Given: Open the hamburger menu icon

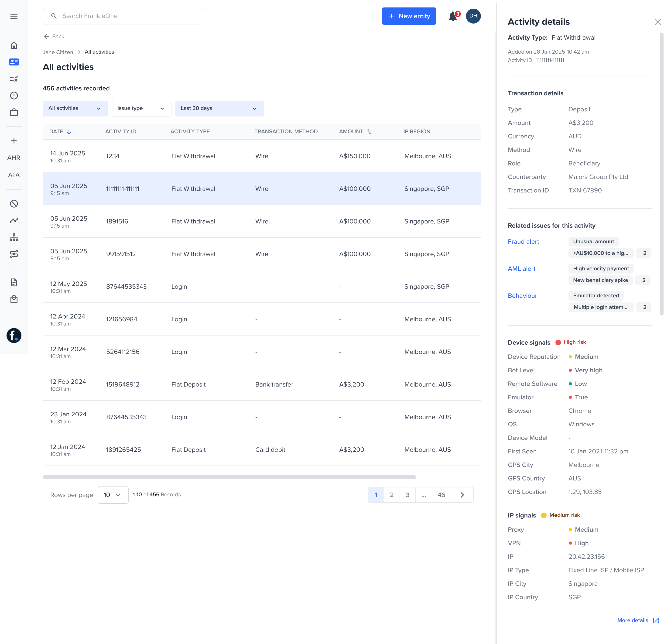Looking at the screenshot, I should 14,17.
